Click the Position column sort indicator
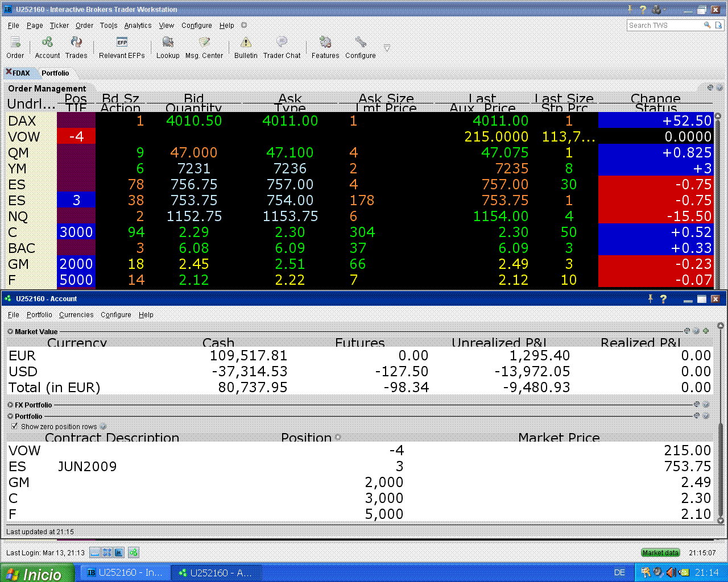 click(x=338, y=437)
